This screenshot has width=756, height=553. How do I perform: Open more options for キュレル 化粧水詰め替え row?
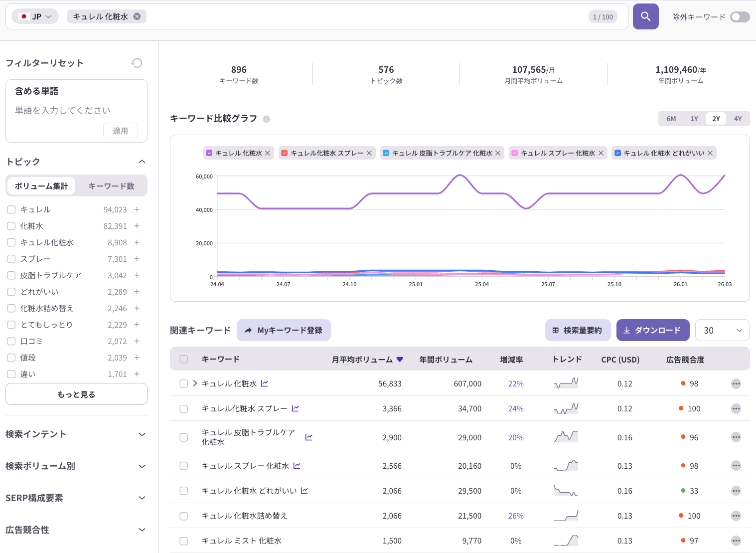click(736, 516)
